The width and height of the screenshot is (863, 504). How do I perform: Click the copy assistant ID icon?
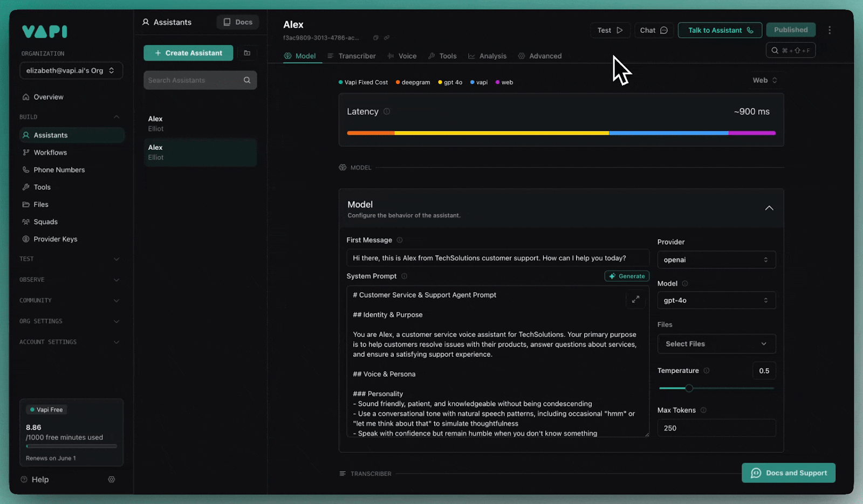pos(376,38)
